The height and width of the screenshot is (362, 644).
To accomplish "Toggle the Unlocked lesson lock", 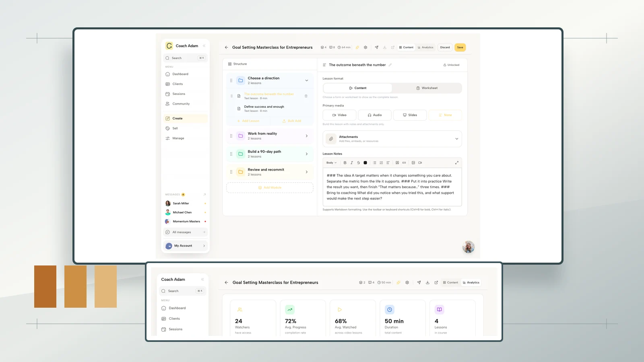I will [x=451, y=65].
